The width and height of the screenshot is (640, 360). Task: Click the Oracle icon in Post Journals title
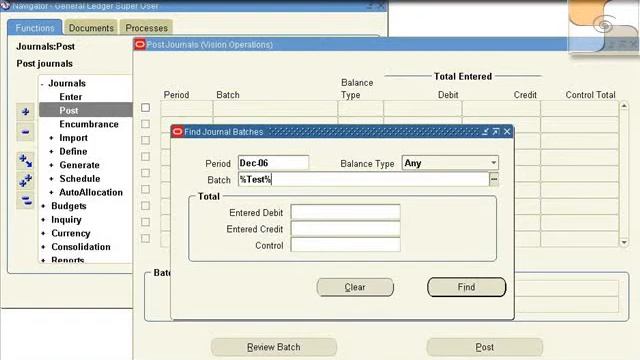140,44
